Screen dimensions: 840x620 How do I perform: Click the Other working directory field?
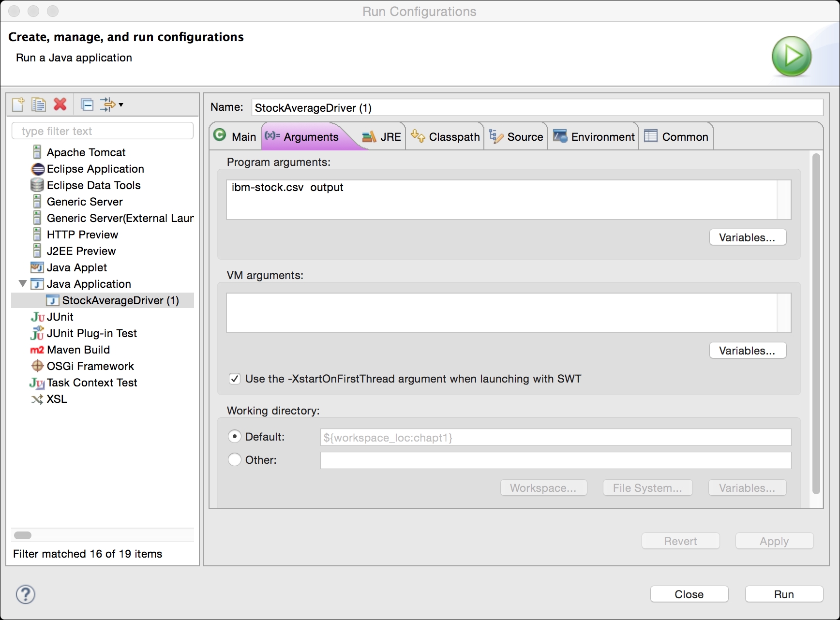pos(555,460)
